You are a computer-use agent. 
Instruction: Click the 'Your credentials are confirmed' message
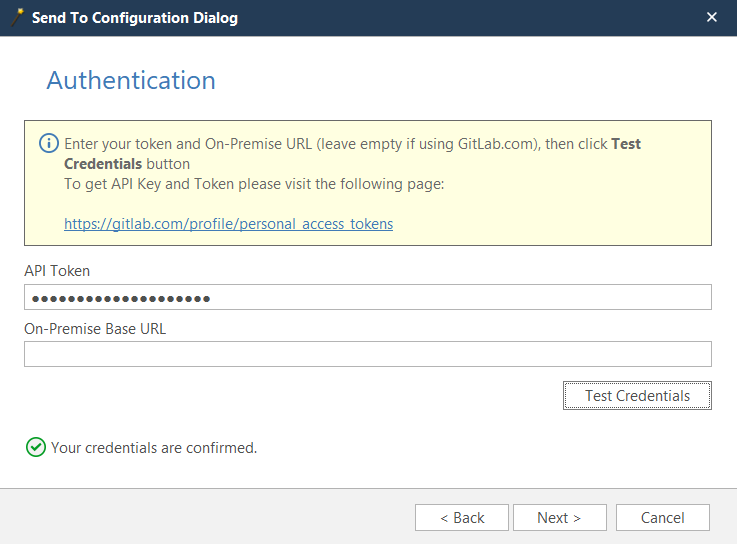pyautogui.click(x=154, y=448)
